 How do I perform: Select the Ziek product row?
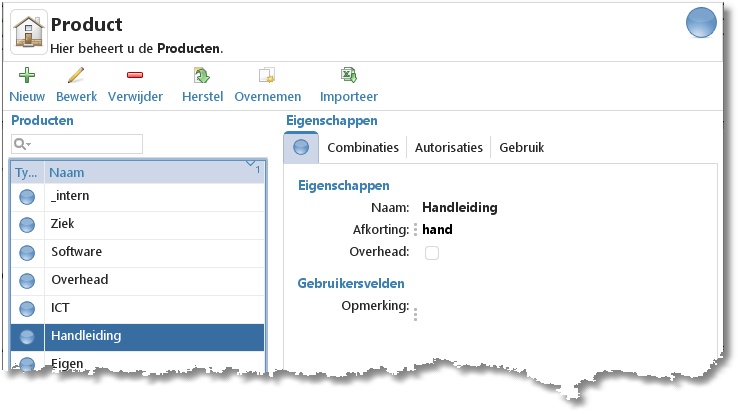[137, 225]
